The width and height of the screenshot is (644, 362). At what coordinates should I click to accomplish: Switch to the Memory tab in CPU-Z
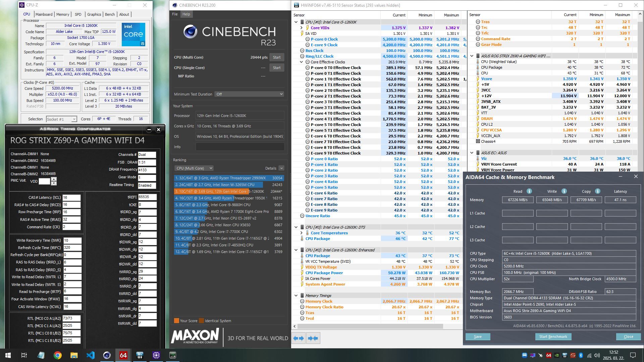pyautogui.click(x=63, y=14)
